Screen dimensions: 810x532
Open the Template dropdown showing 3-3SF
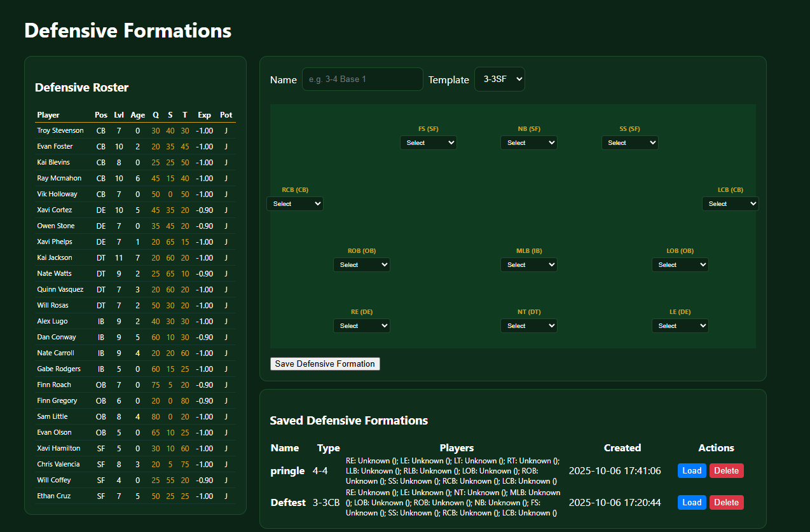(x=499, y=79)
